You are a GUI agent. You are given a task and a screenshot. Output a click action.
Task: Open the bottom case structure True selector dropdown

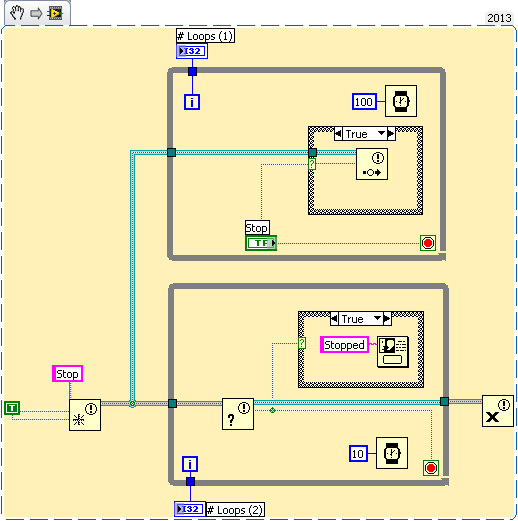[x=361, y=318]
